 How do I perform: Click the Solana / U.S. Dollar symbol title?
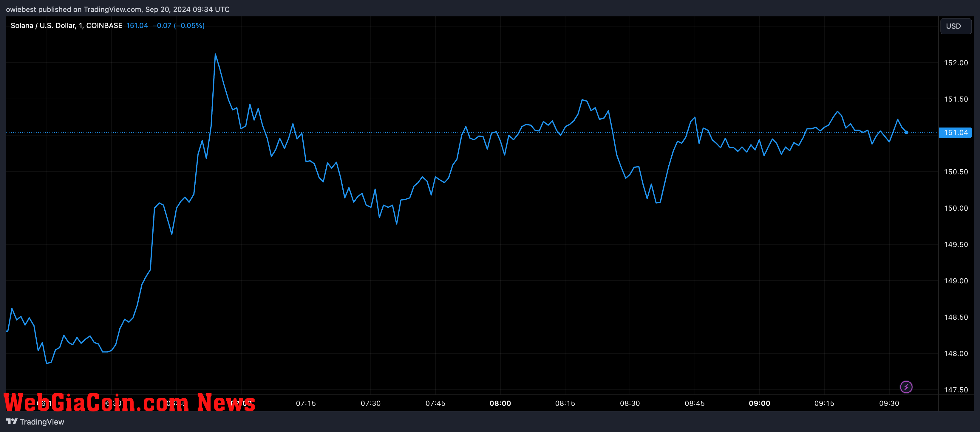click(66, 25)
